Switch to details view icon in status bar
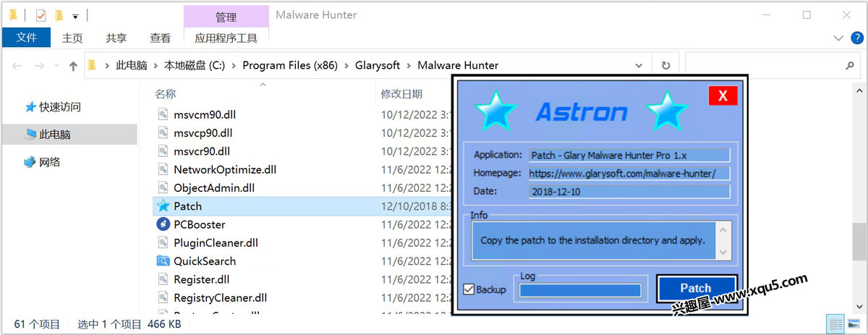The height and width of the screenshot is (335, 868). click(835, 324)
